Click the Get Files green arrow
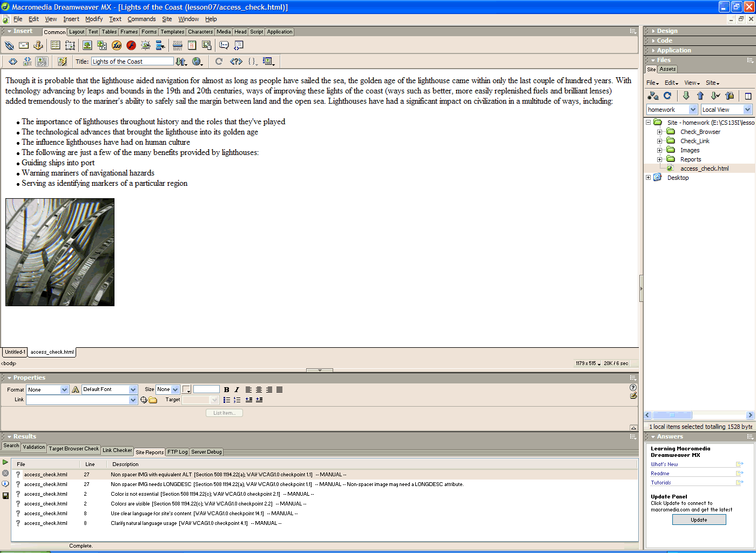The height and width of the screenshot is (553, 756). pos(686,96)
